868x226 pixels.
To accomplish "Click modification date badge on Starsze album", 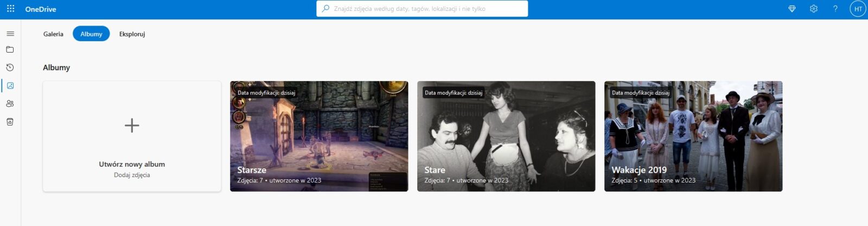I will pyautogui.click(x=266, y=93).
